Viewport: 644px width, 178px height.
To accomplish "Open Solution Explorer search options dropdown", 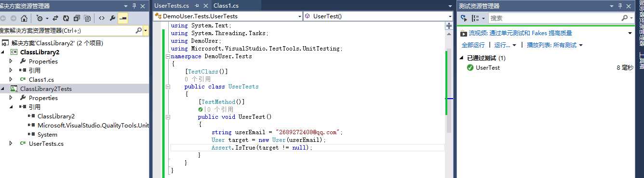I will (x=146, y=30).
